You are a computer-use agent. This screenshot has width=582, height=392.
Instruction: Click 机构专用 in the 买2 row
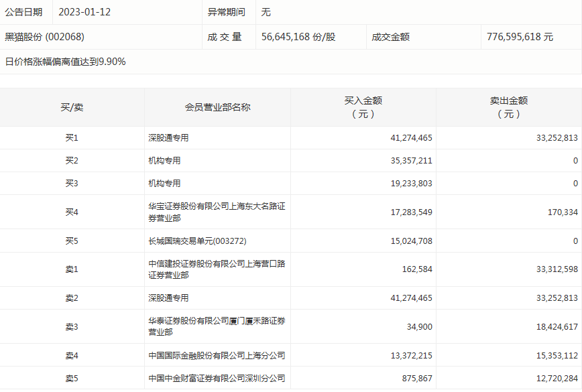[x=164, y=161]
